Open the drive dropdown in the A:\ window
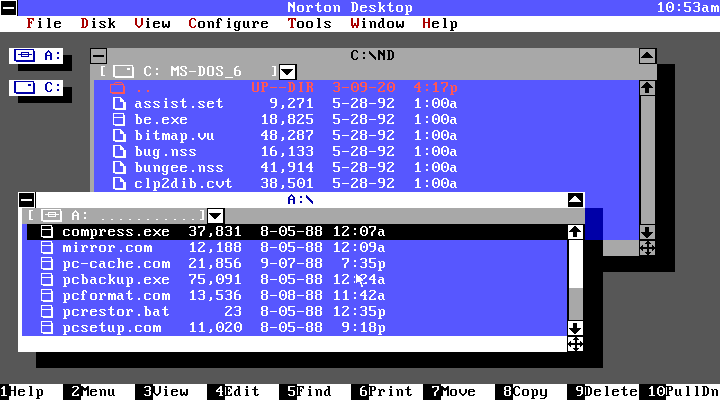Image resolution: width=720 pixels, height=400 pixels. coord(215,216)
